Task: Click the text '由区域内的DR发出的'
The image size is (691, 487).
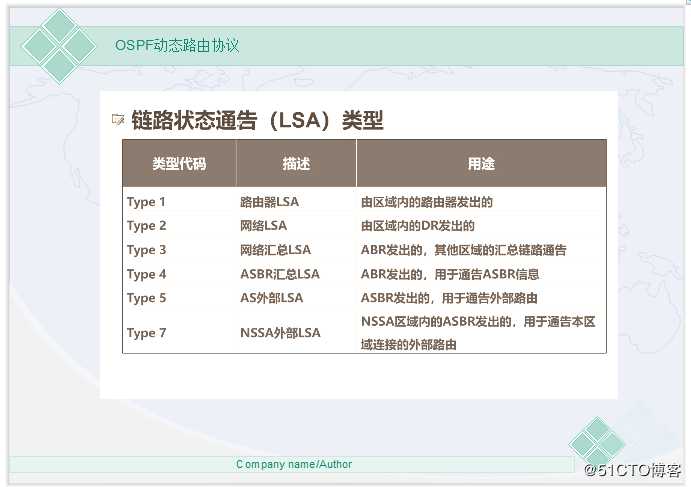Action: (x=418, y=226)
